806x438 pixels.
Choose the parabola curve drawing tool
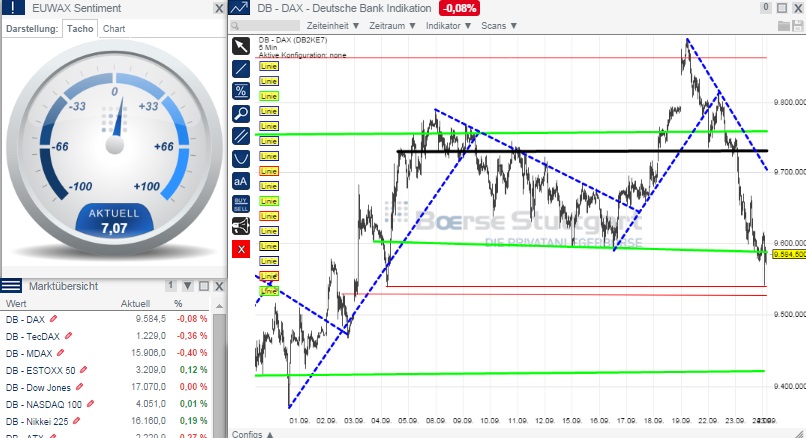pyautogui.click(x=241, y=159)
